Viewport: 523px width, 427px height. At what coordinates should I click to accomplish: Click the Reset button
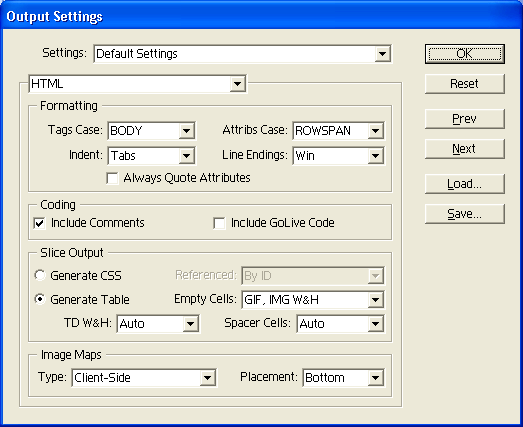465,84
